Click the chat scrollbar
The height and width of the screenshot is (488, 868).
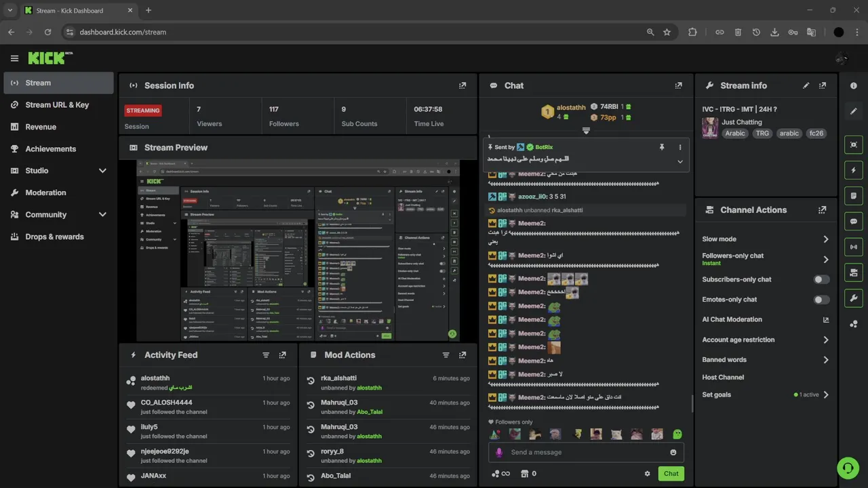tap(692, 404)
